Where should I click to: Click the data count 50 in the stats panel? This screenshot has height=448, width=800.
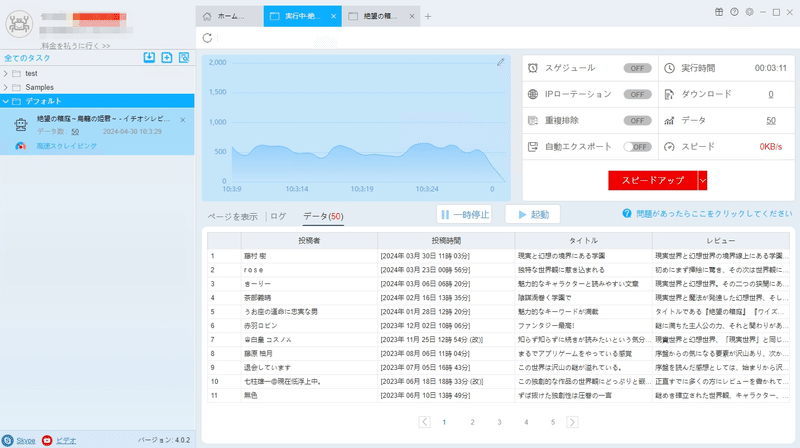pos(771,120)
